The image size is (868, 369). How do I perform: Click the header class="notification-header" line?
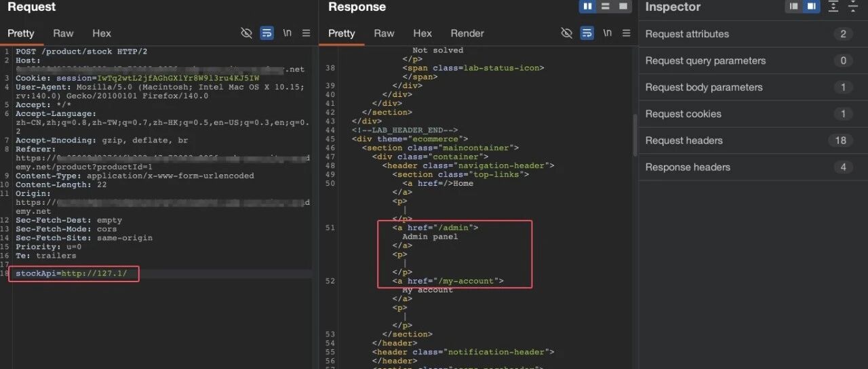pos(463,352)
